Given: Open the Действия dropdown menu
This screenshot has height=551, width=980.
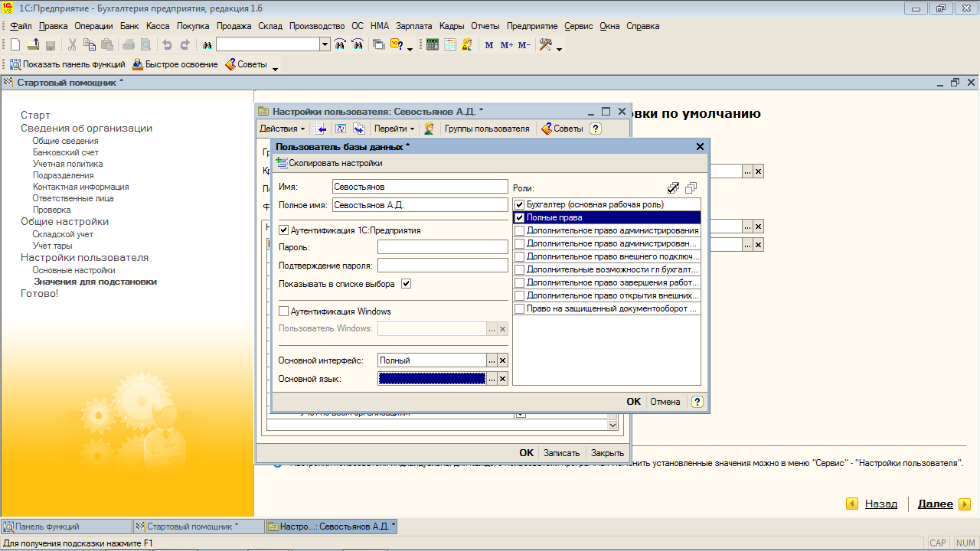Looking at the screenshot, I should pos(282,129).
